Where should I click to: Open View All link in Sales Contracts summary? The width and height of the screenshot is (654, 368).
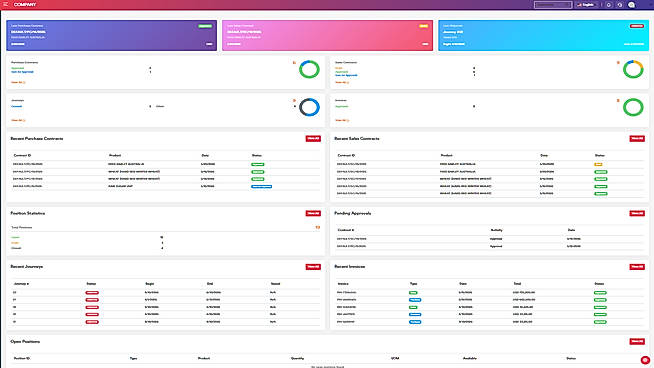click(x=342, y=82)
